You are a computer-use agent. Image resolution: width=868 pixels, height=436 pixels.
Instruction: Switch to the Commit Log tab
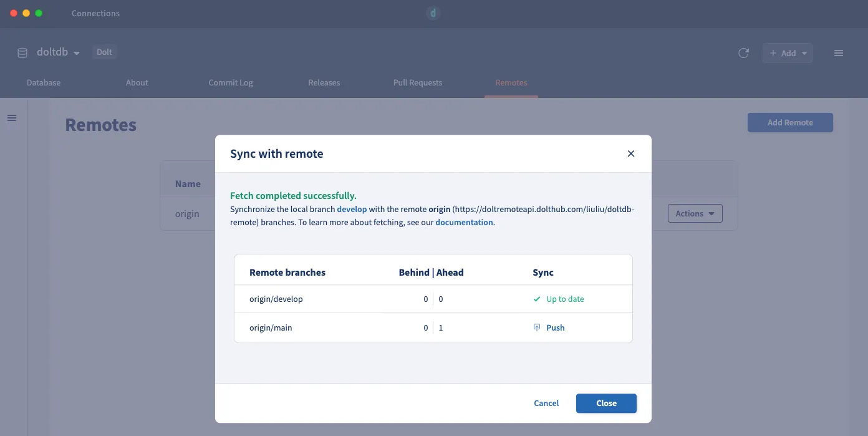coord(231,82)
